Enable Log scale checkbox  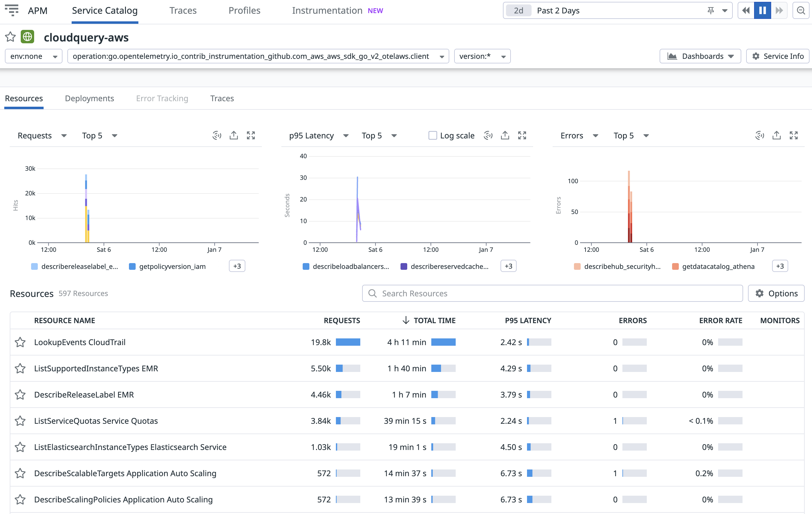(433, 136)
